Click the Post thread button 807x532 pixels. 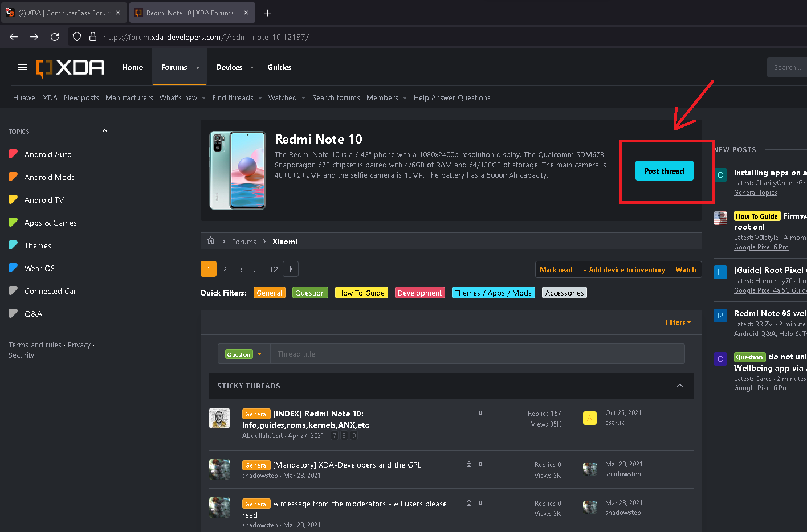tap(665, 171)
